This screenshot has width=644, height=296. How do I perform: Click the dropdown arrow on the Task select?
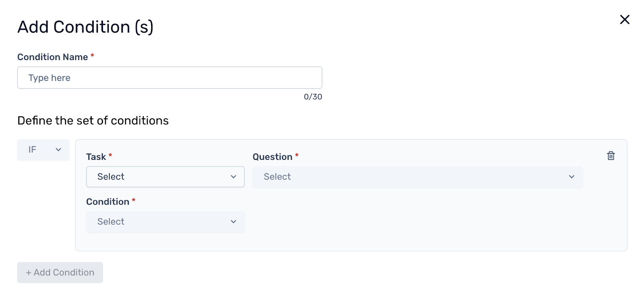click(x=234, y=177)
